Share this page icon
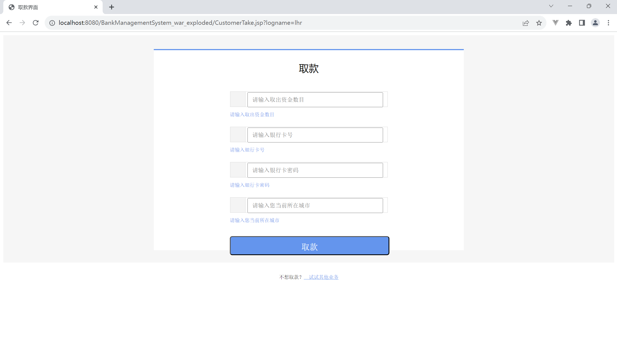The width and height of the screenshot is (617, 364). [x=526, y=23]
